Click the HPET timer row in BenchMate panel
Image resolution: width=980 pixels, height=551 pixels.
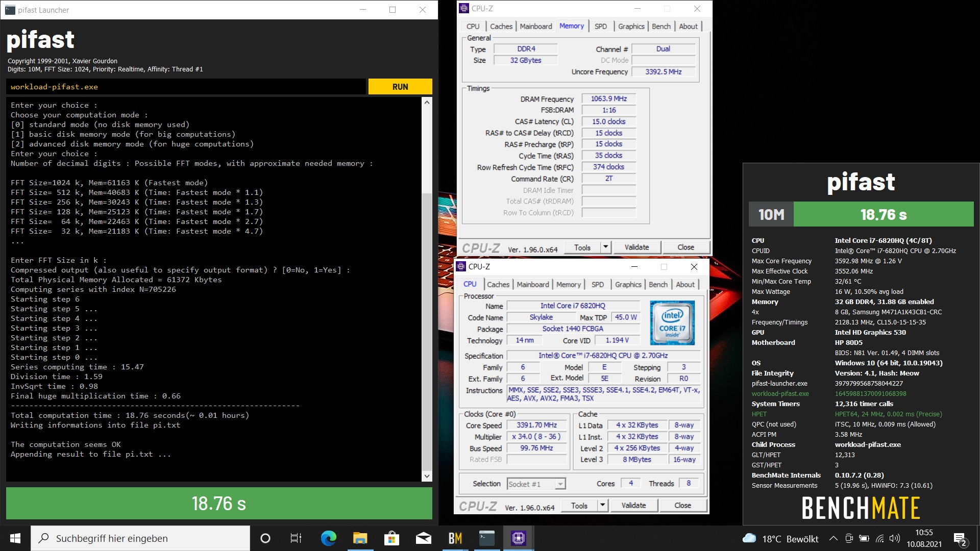846,414
